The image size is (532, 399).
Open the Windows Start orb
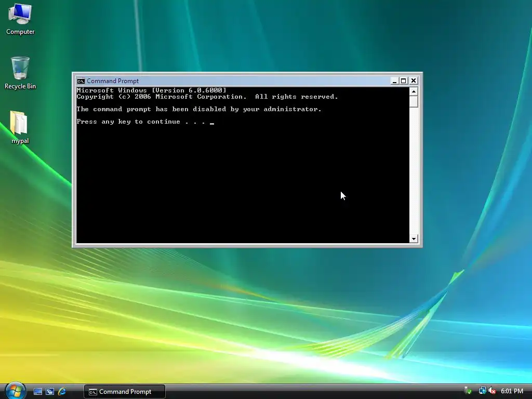click(x=15, y=391)
